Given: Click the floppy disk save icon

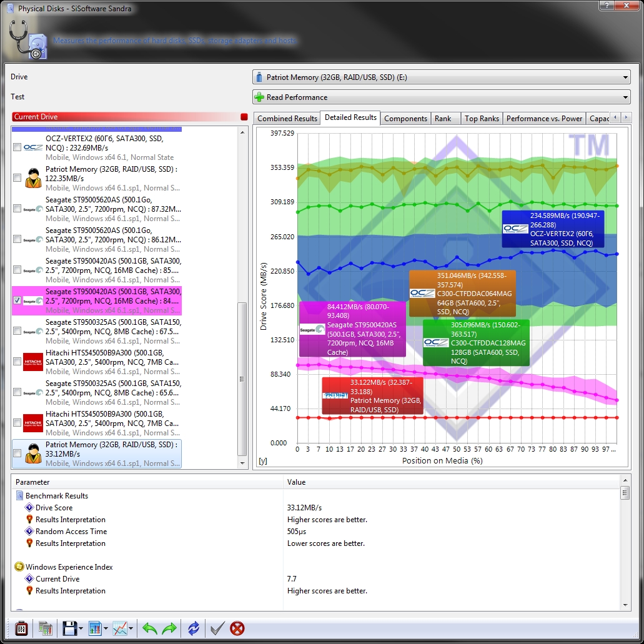Looking at the screenshot, I should point(69,628).
